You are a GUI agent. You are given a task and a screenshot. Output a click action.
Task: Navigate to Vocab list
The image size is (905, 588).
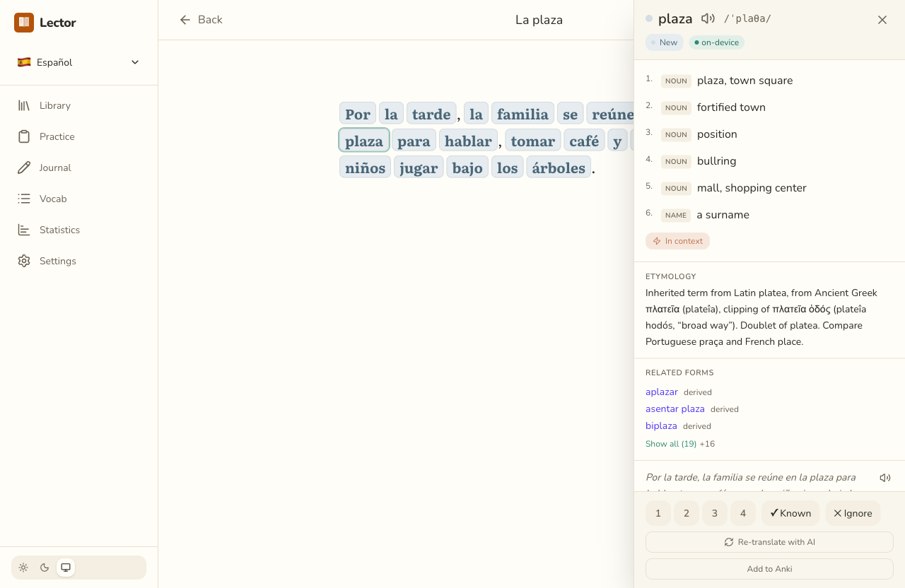coord(78,199)
